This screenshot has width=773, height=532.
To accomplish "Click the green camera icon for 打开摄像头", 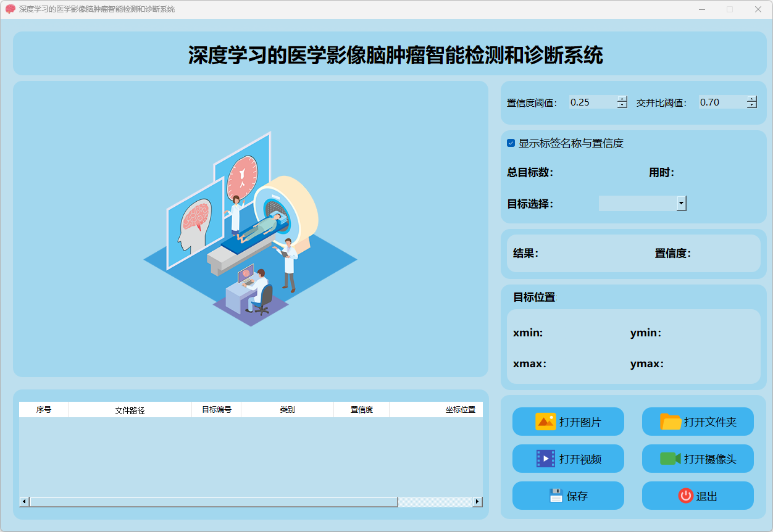I will (670, 459).
